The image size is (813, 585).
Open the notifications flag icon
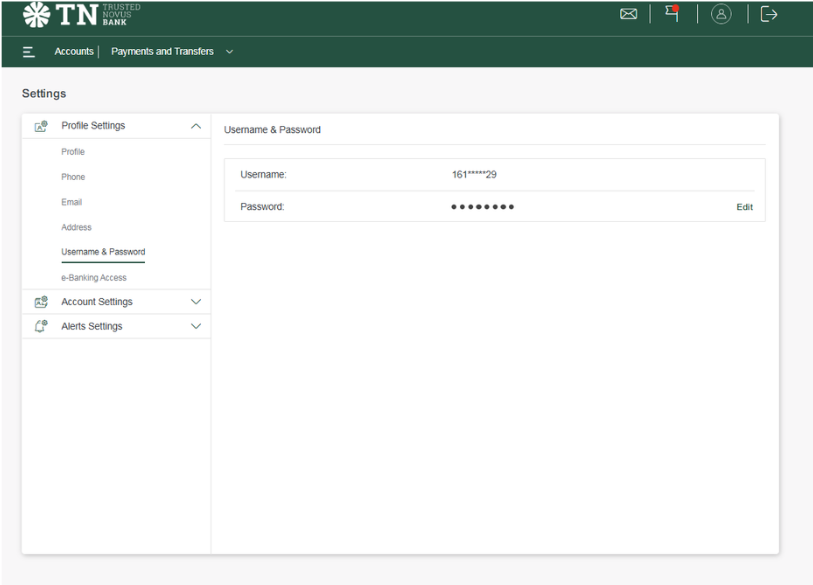[x=673, y=14]
